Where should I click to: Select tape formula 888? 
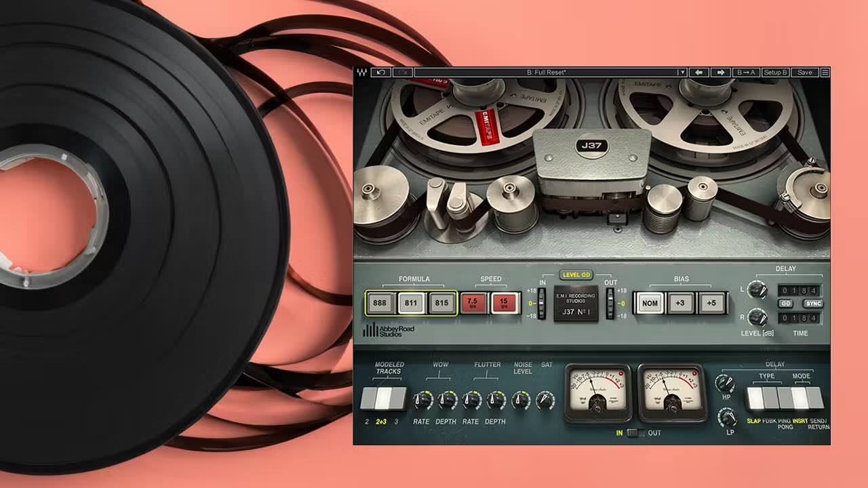point(381,302)
